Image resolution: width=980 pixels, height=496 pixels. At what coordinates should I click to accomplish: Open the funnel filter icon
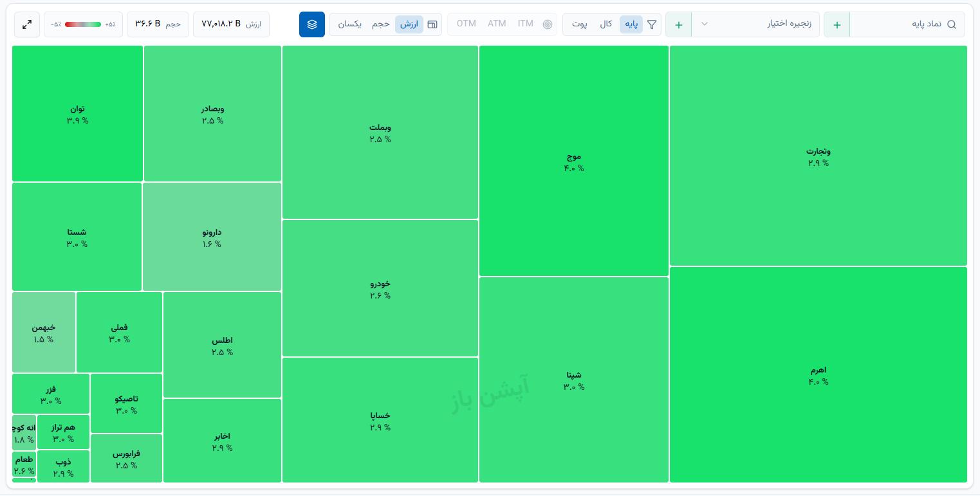coord(652,24)
